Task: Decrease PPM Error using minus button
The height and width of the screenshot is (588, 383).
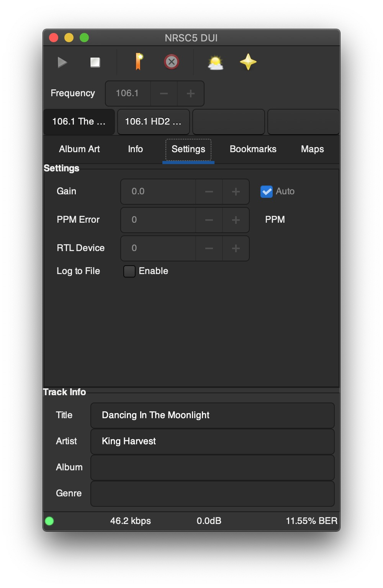Action: (209, 220)
